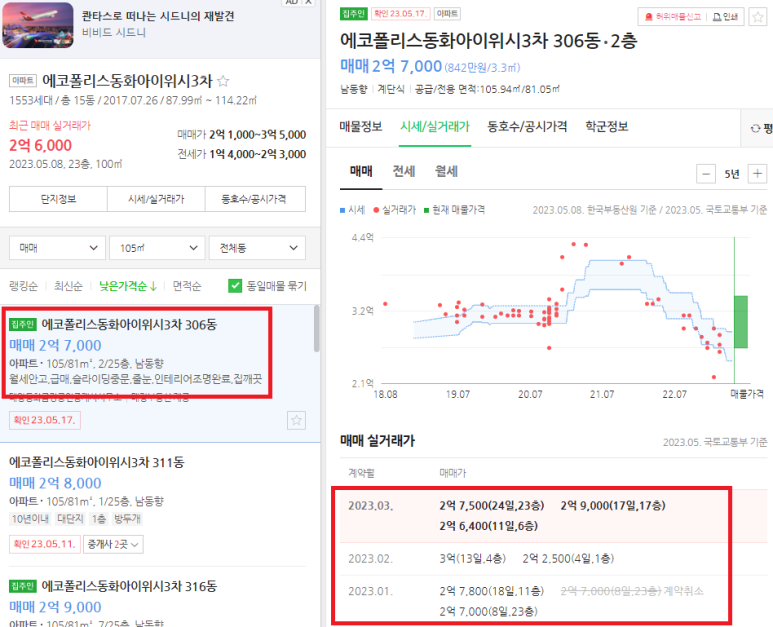Viewport: 773px width, 627px height.
Task: Increase chart period with plus button
Action: tap(758, 174)
